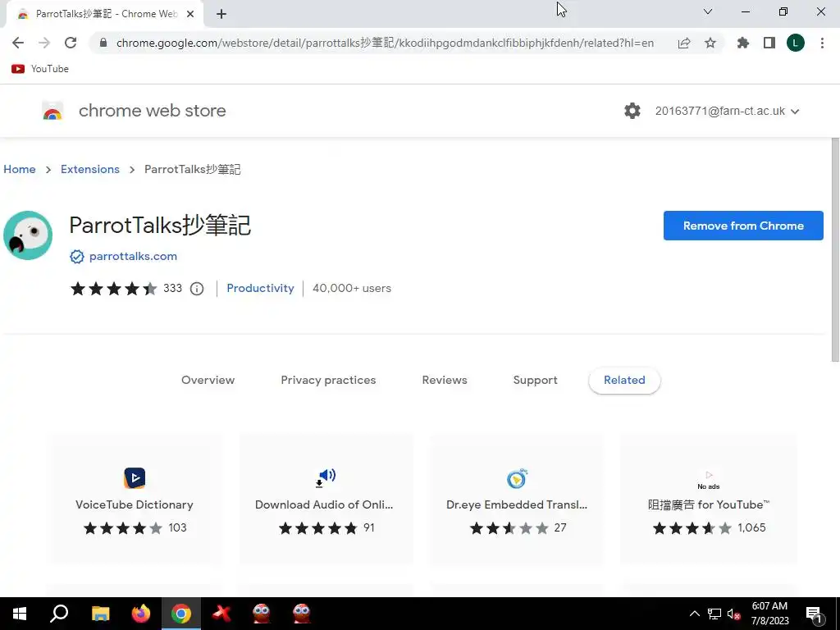Open Chrome's three-dot menu

coord(822,43)
